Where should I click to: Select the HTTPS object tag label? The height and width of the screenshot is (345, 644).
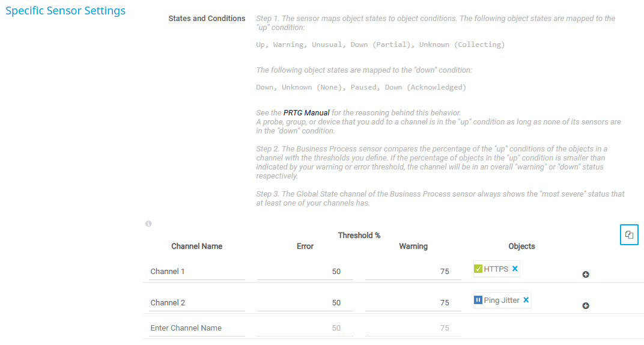(496, 269)
